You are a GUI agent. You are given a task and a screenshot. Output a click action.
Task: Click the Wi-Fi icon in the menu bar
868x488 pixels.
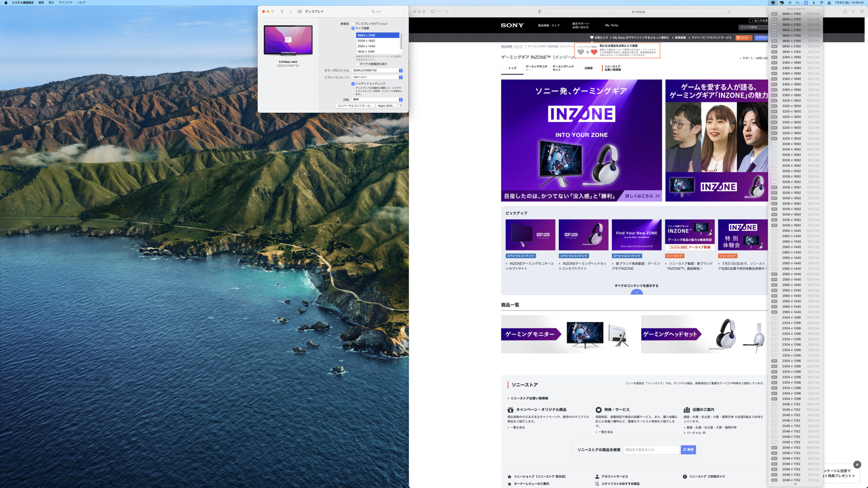[821, 3]
